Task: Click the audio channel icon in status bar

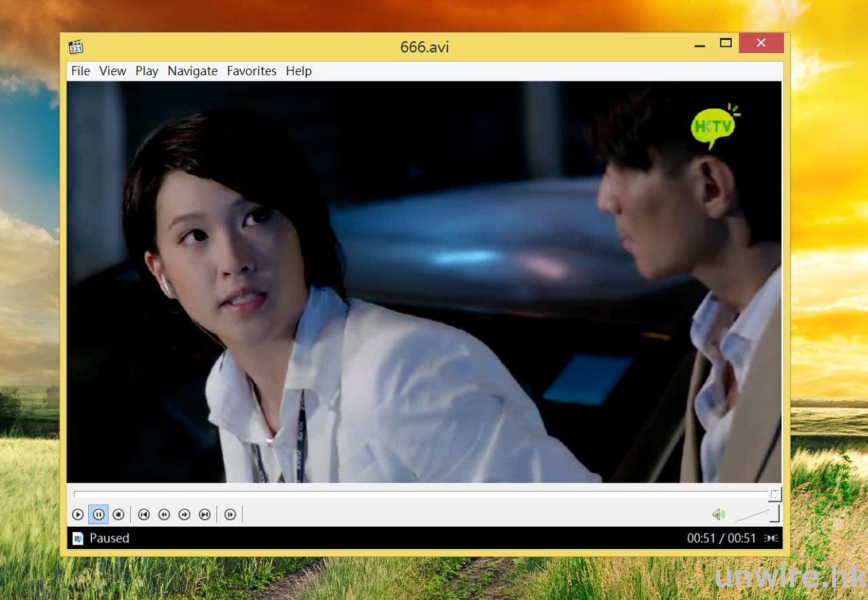Action: click(771, 538)
